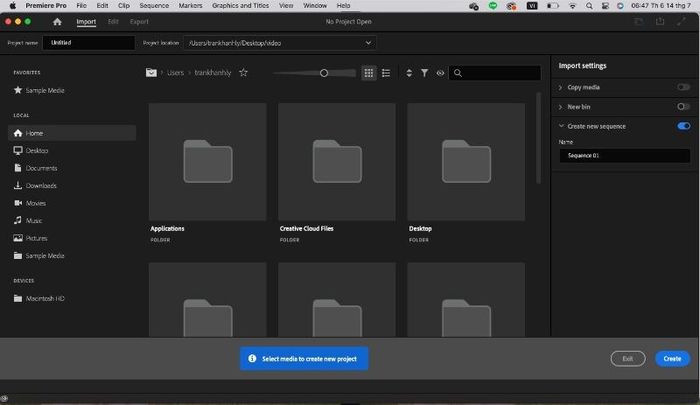
Task: Click the eye visibility icon in toolbar
Action: (x=439, y=73)
